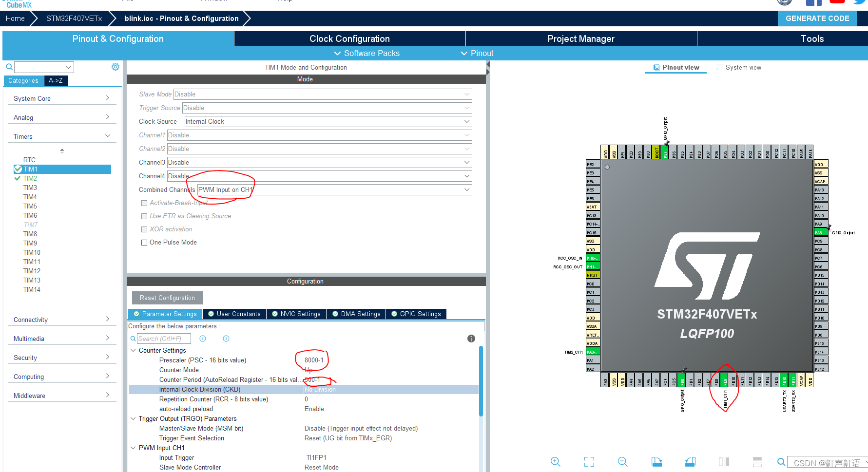Go to Home breadcrumb
This screenshot has width=868, height=472.
(x=15, y=19)
